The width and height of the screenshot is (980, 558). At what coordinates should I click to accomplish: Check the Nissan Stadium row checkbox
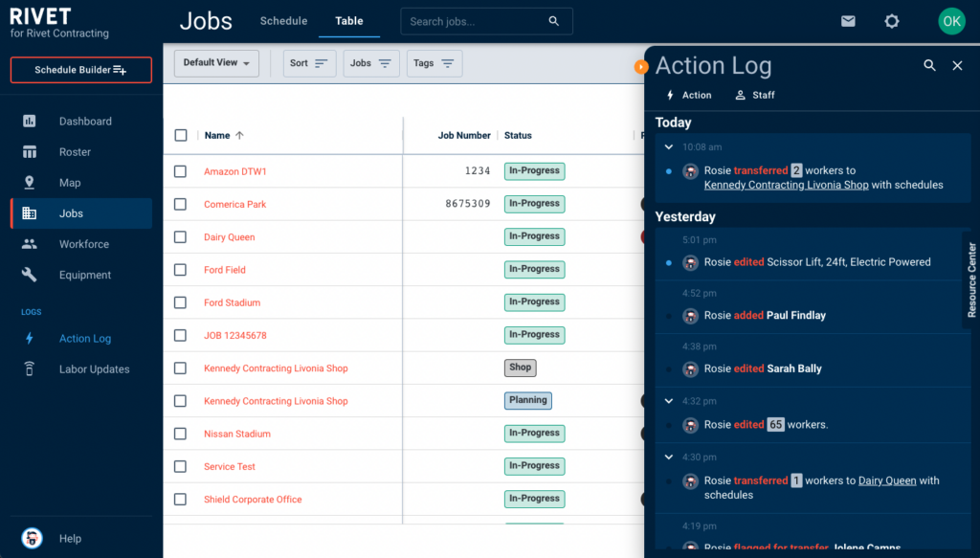tap(180, 434)
